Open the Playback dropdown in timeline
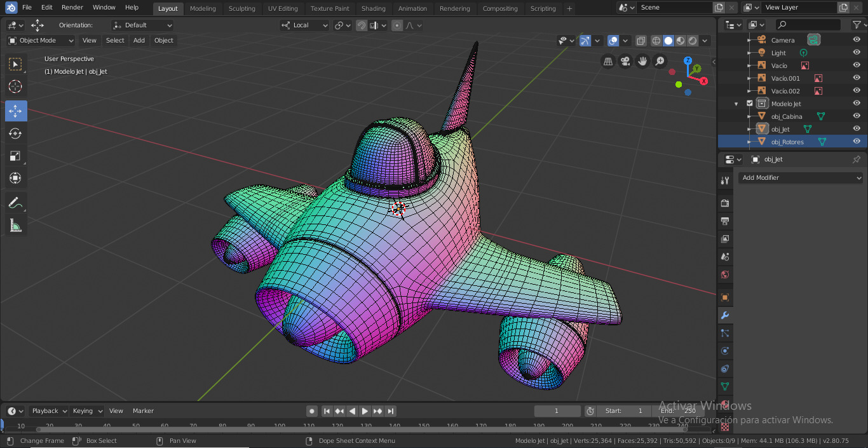 (49, 411)
